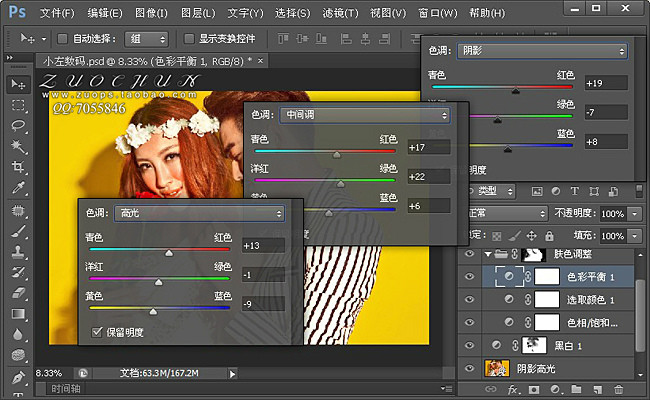The height and width of the screenshot is (400, 650).
Task: Hide the 肤色调整 group
Action: point(469,254)
